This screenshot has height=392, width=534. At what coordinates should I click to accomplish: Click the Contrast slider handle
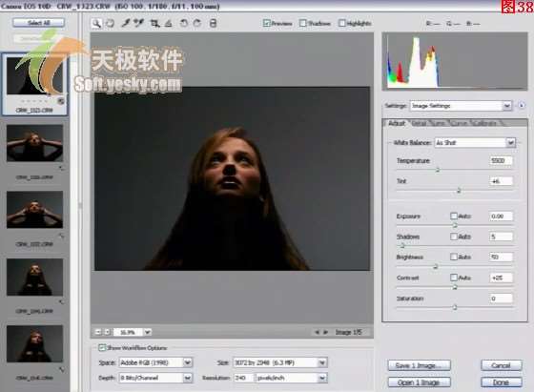[455, 287]
